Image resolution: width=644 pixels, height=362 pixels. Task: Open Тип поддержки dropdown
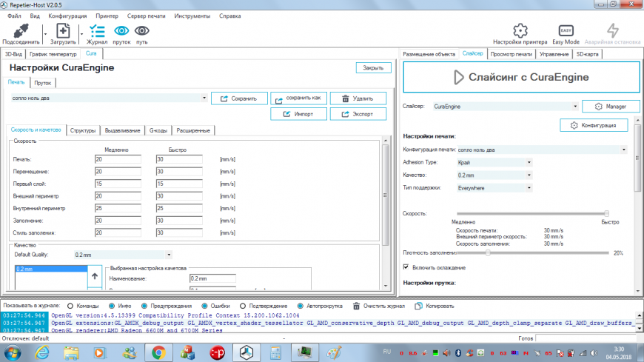[529, 188]
